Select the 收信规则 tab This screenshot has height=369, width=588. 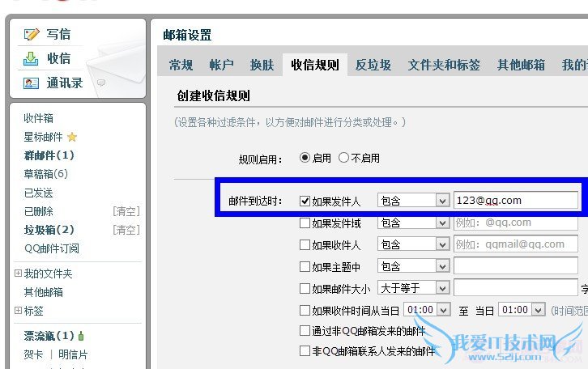[x=315, y=65]
